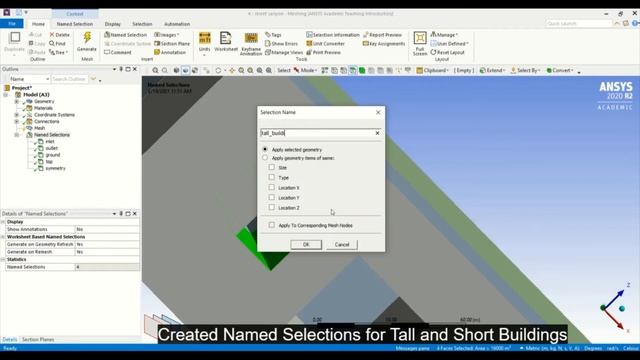Switch to the Display ribbon tab
The width and height of the screenshot is (640, 360).
(113, 24)
